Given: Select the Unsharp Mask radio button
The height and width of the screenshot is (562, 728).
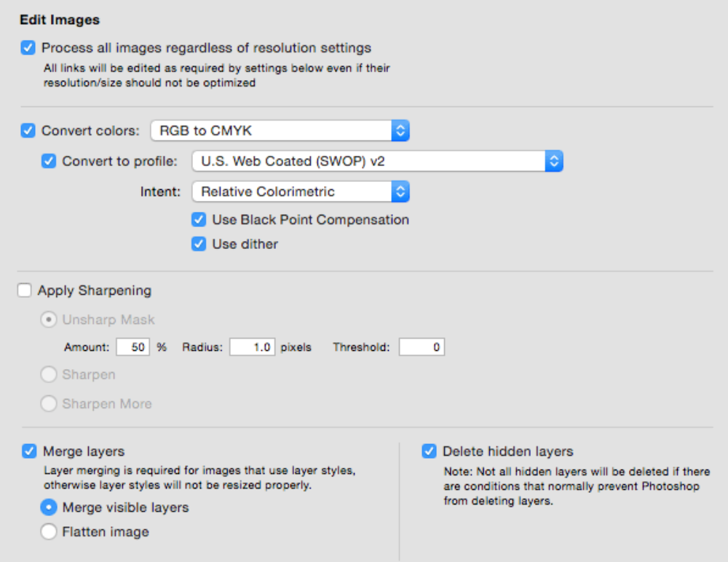Looking at the screenshot, I should (x=49, y=320).
